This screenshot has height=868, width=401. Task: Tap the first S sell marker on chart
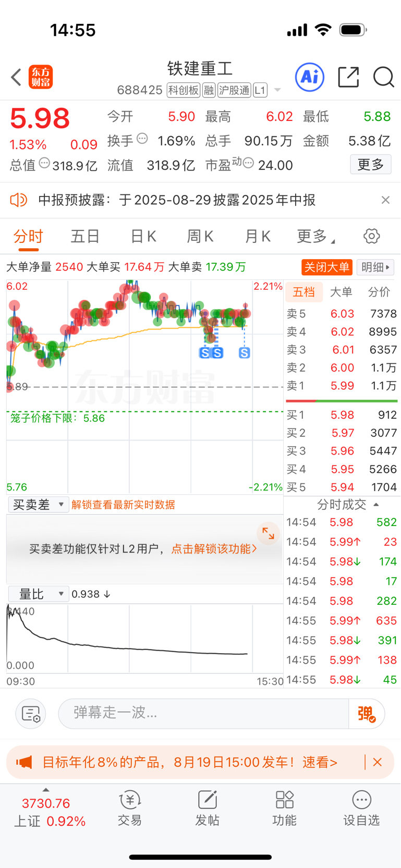coord(204,353)
